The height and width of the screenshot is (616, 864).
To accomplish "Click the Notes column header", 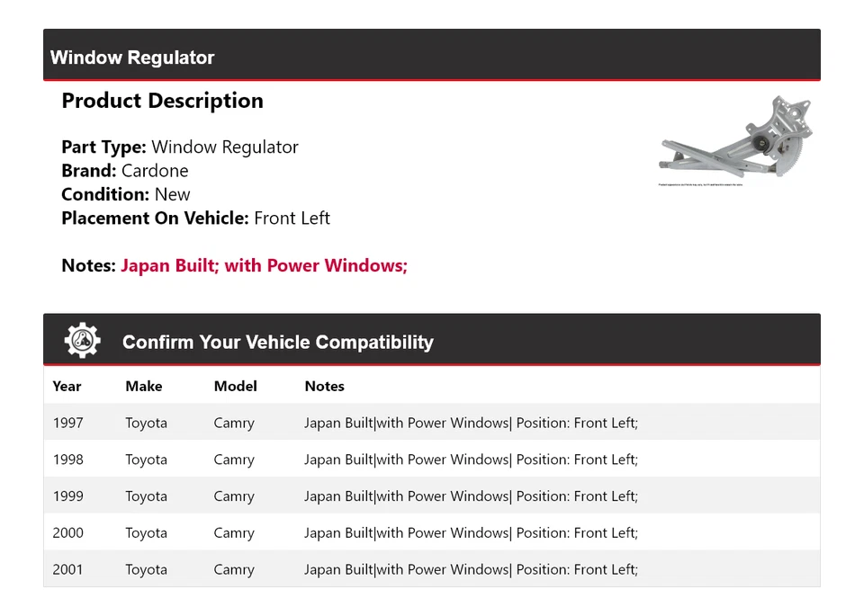I will [324, 386].
